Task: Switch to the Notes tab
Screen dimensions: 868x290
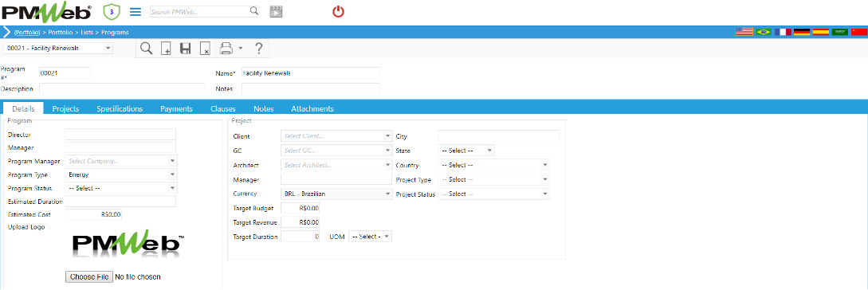Action: tap(264, 108)
